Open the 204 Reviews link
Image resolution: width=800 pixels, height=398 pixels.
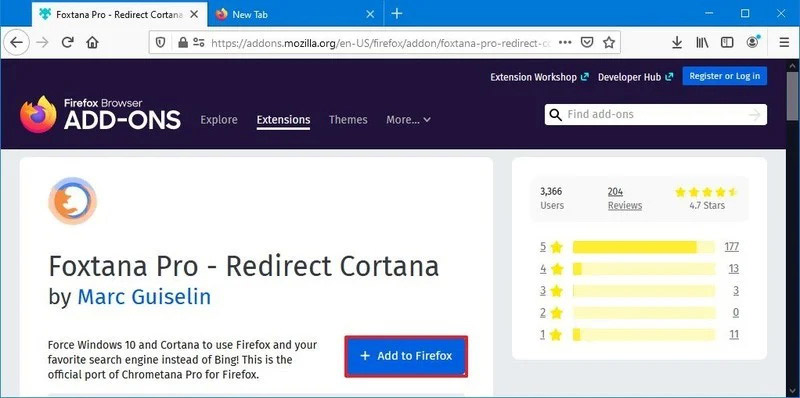click(x=624, y=198)
